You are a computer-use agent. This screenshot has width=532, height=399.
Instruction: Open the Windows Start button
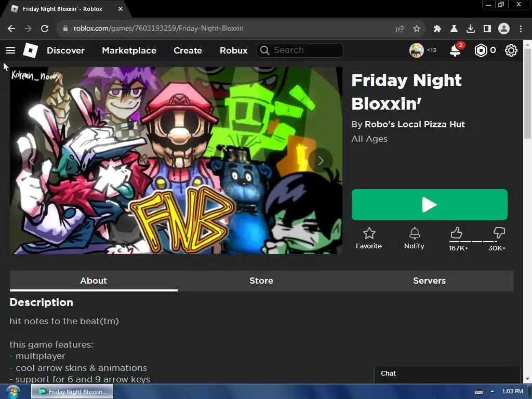pos(12,392)
